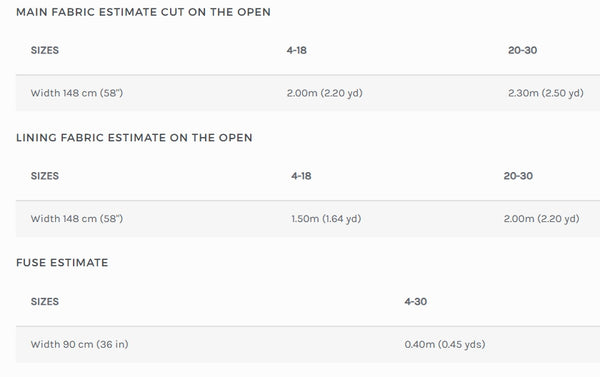Click Width 148 cm row label in main fabric table
Screen dimensions: 600x377
[x=77, y=93]
